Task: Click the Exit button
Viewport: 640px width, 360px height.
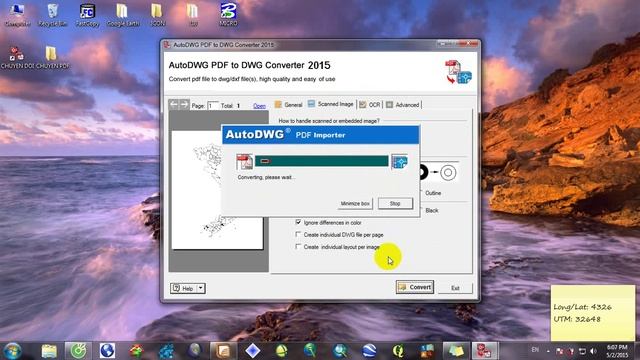Action: pyautogui.click(x=456, y=288)
